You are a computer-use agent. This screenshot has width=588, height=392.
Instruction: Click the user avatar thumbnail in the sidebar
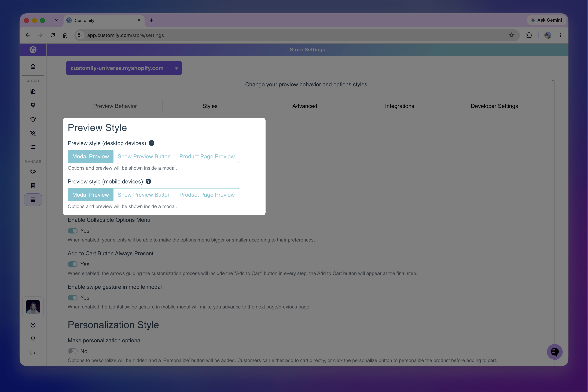point(33,307)
